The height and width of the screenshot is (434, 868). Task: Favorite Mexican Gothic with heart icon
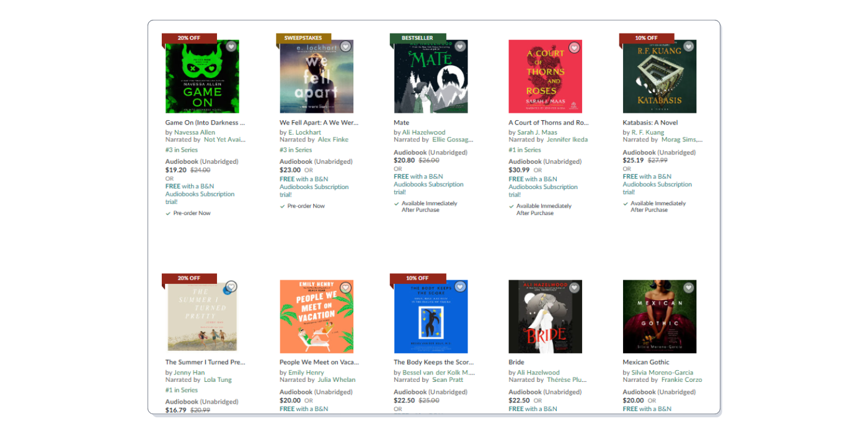point(688,287)
